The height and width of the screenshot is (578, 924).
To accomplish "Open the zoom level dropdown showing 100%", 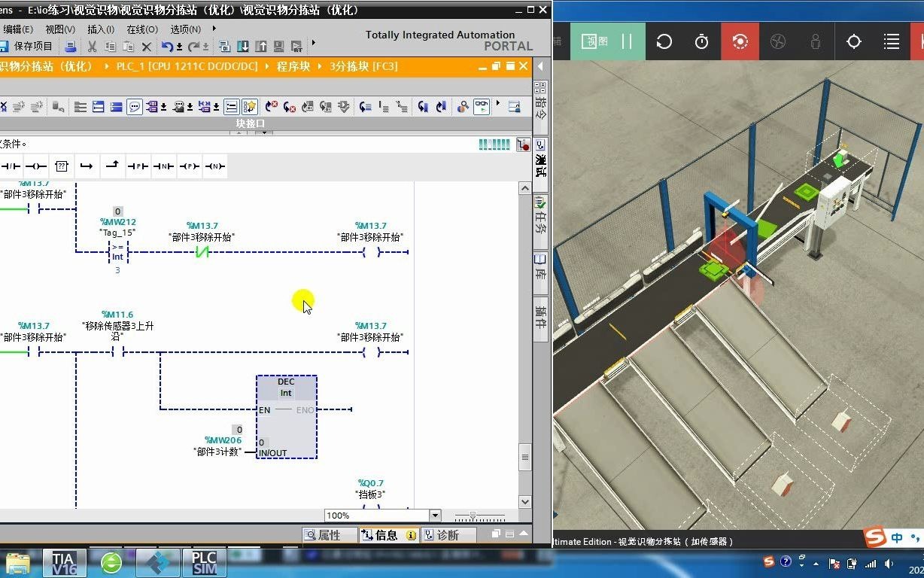I will (435, 516).
